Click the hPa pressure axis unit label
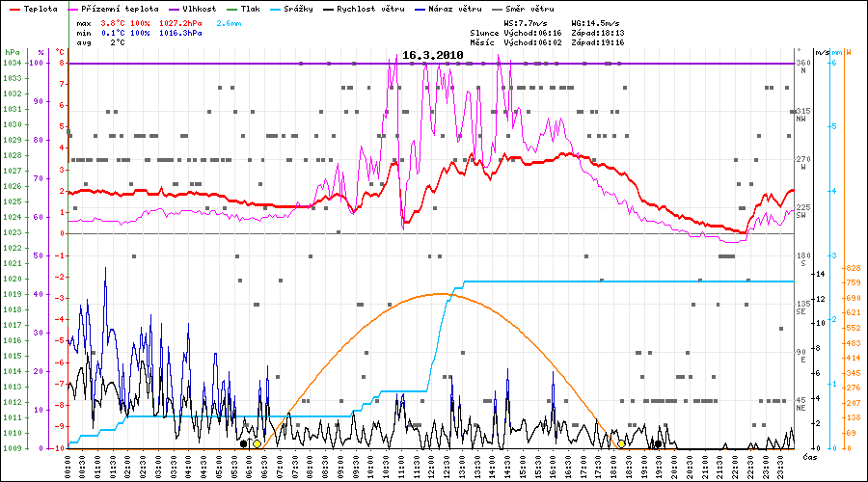 pos(12,51)
